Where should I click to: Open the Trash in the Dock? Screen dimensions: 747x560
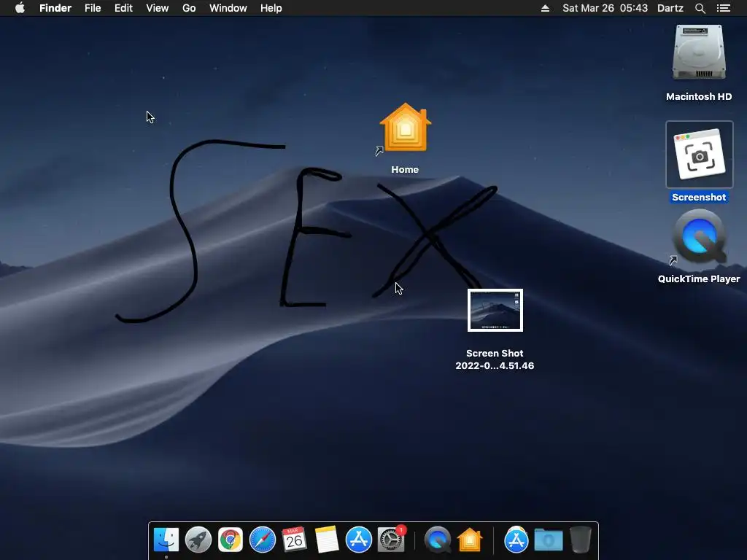pyautogui.click(x=581, y=540)
